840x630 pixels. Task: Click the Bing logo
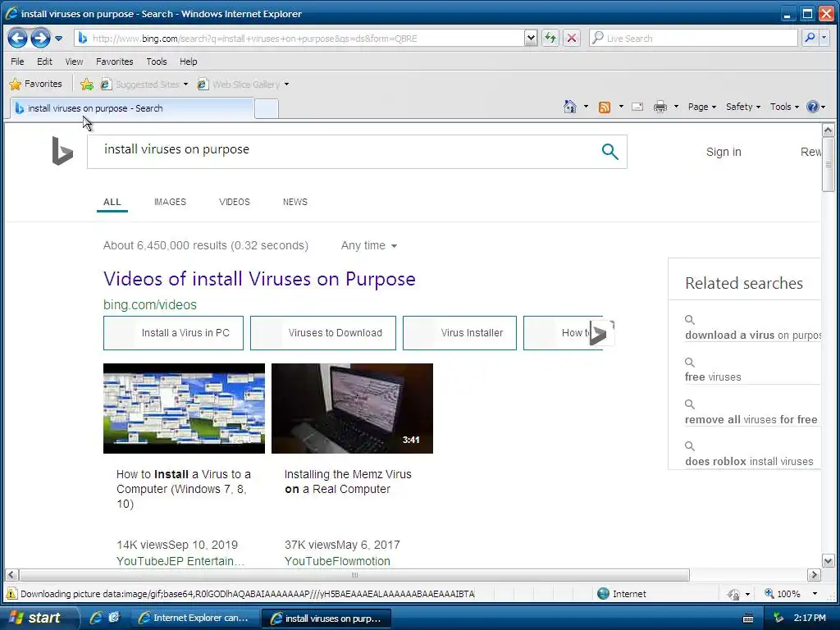[62, 151]
